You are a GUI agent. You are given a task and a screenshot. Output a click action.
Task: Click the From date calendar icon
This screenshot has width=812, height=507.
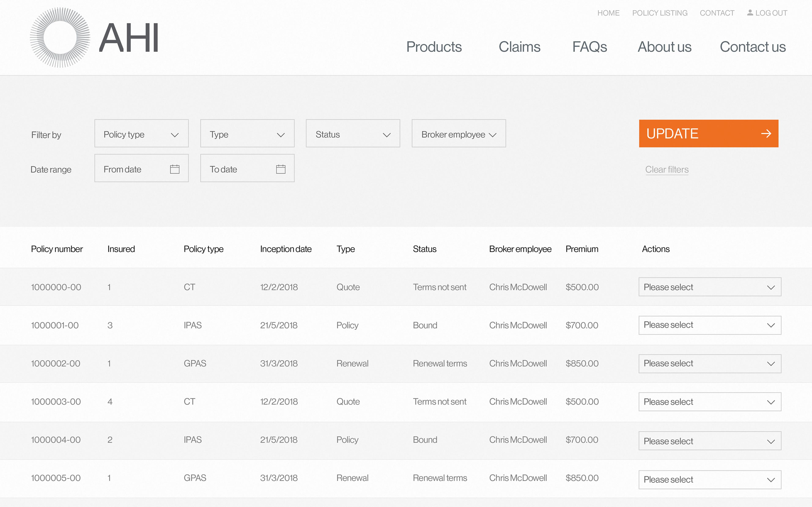[x=175, y=169]
